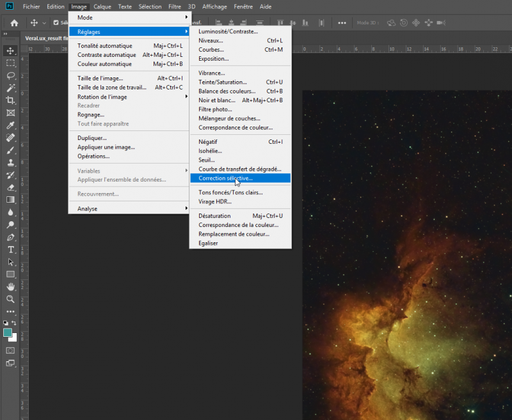Open the three-dots more options in options bar
This screenshot has height=420, width=512.
point(342,23)
